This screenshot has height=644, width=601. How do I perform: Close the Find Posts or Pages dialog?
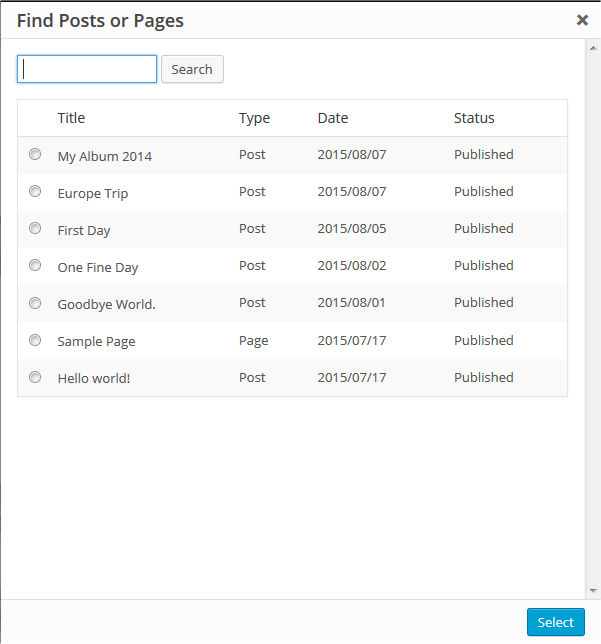(582, 19)
